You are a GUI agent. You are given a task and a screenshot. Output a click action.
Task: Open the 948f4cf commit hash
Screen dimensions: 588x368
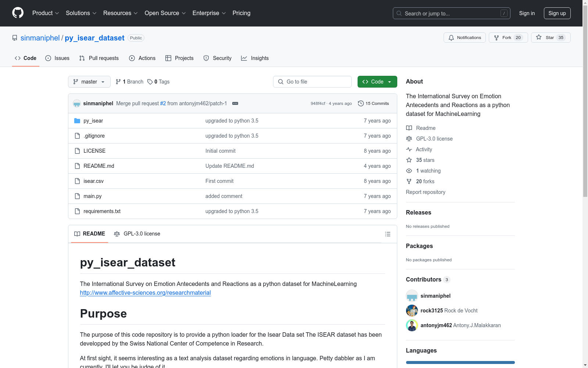[x=318, y=104]
